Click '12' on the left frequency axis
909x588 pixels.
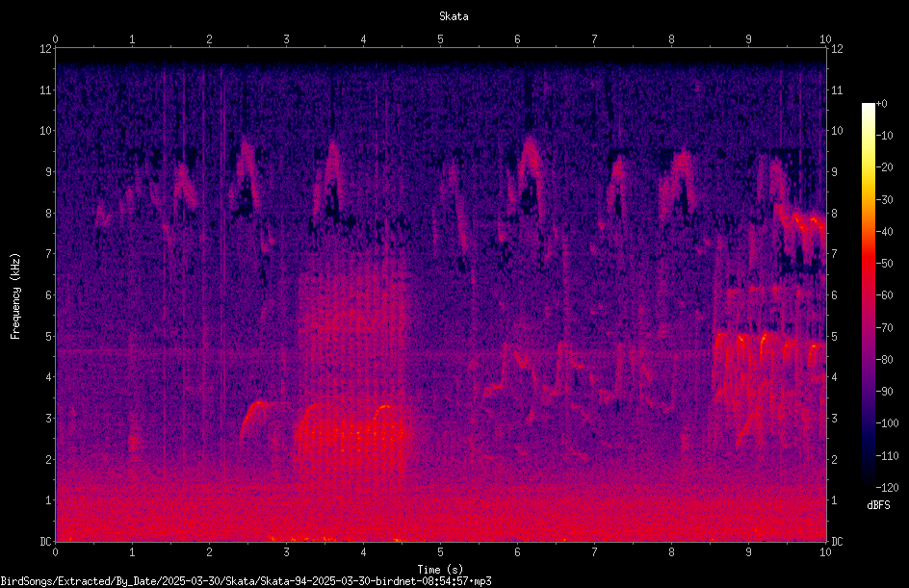coord(45,49)
